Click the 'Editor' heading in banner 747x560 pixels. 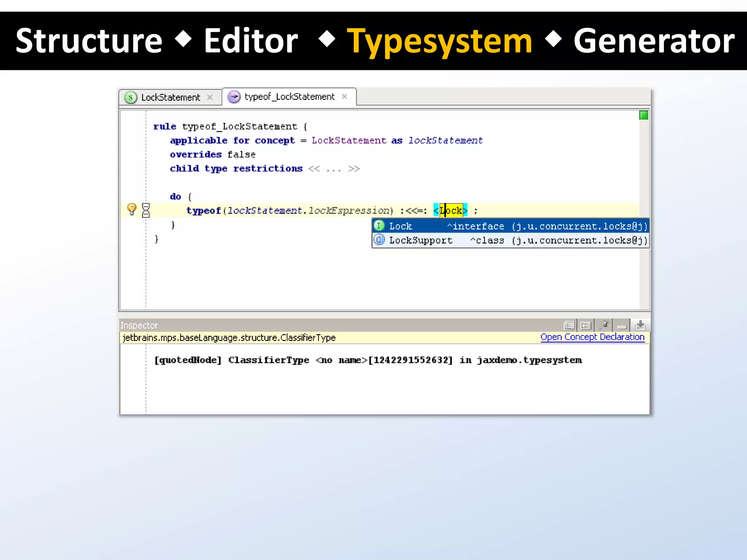pos(251,41)
